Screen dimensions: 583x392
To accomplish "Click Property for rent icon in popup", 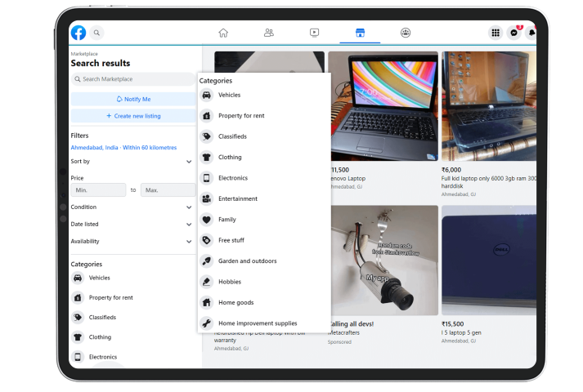I will point(207,116).
